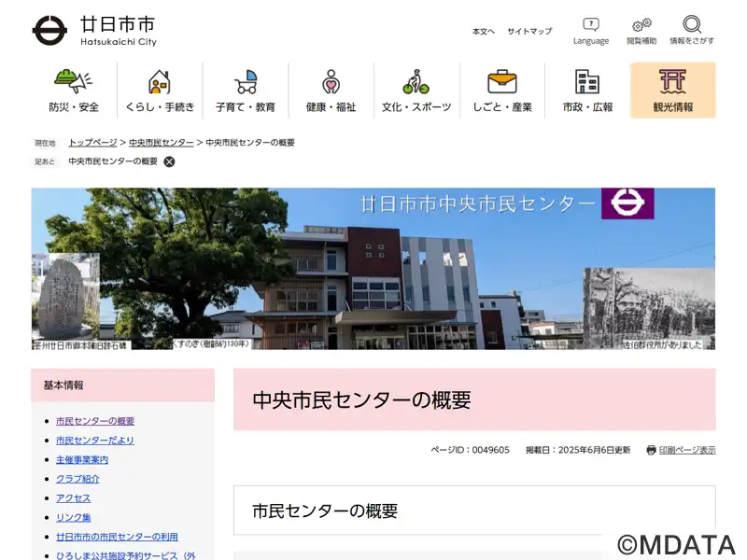This screenshot has height=560, width=747.
Task: Select the しごと・産業 briefcase icon
Action: [x=502, y=81]
